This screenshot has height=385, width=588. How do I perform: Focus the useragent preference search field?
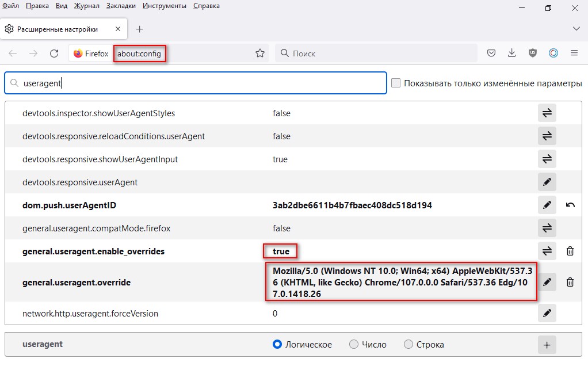tap(196, 83)
